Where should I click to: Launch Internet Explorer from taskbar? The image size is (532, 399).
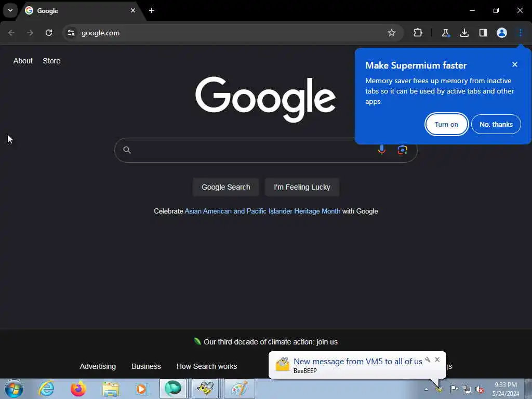[x=46, y=389]
